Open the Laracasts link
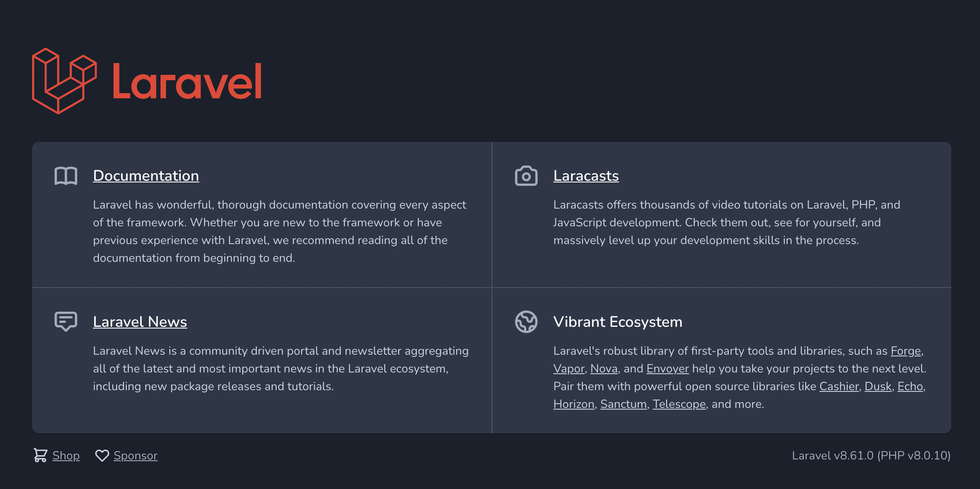Image resolution: width=980 pixels, height=489 pixels. click(586, 176)
